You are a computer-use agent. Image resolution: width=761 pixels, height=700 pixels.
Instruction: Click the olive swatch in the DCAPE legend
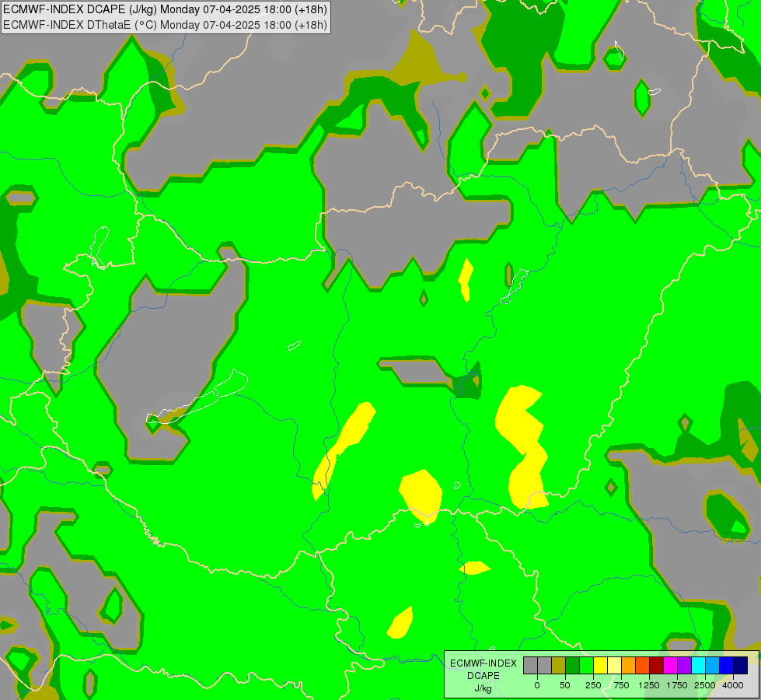coord(559,665)
